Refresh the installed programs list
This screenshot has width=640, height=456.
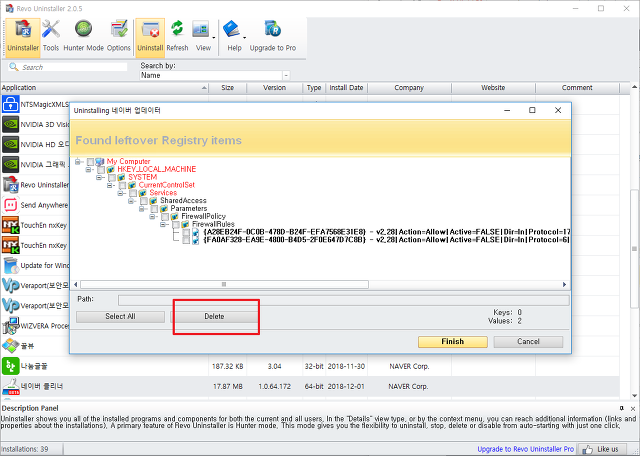(x=177, y=37)
